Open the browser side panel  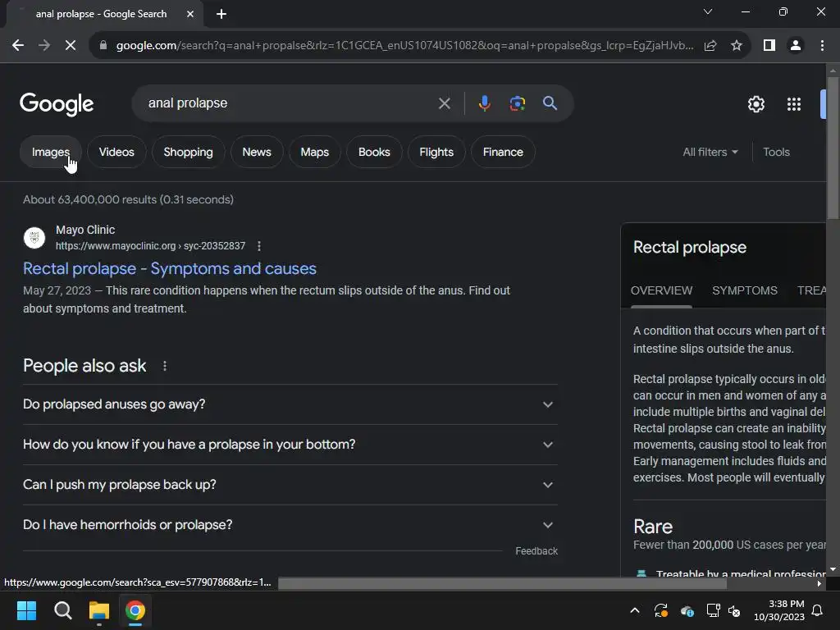769,46
